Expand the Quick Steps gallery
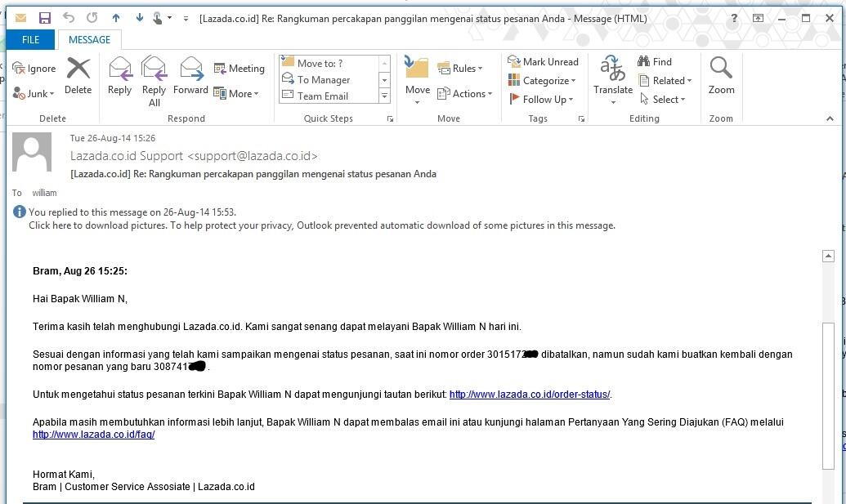846x504 pixels. 384,96
